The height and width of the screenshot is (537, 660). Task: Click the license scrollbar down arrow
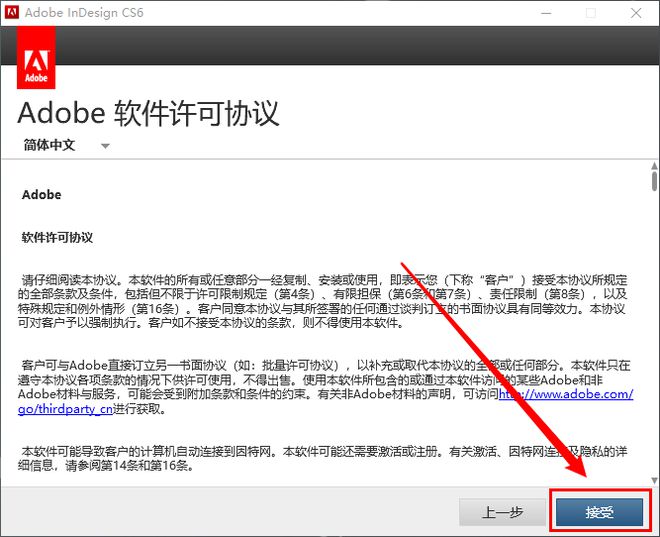coord(654,480)
